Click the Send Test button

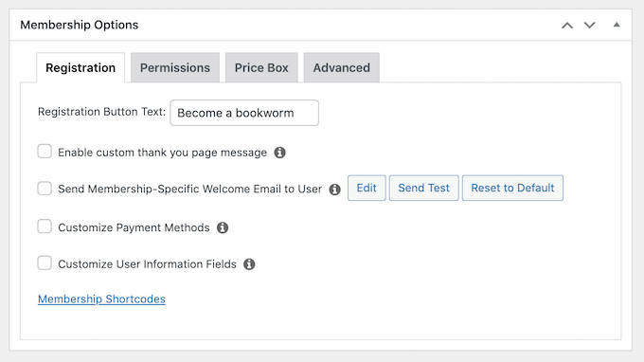pyautogui.click(x=424, y=188)
